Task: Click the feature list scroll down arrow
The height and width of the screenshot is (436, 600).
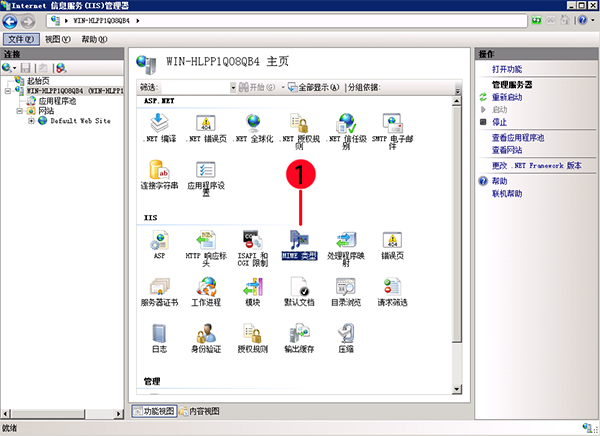Action: coord(457,389)
